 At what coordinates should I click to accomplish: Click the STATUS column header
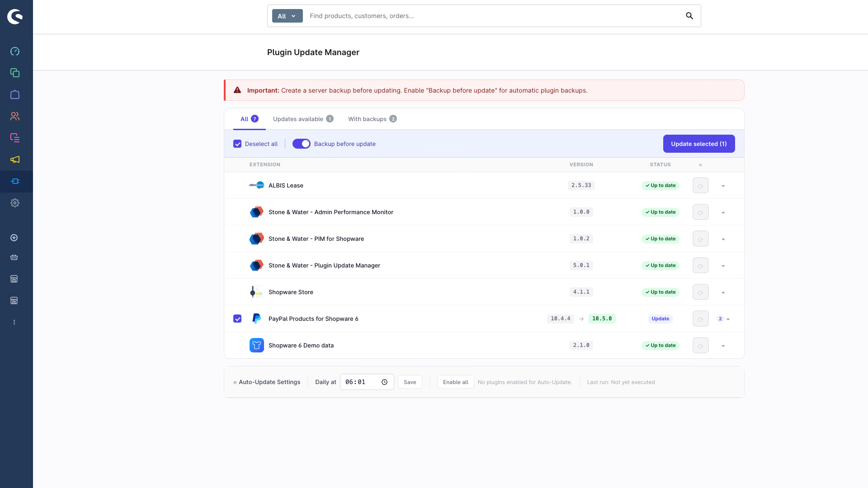point(660,165)
